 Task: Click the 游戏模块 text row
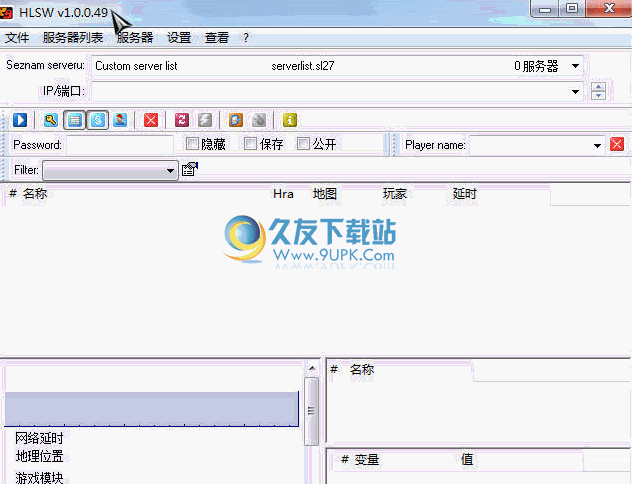39,478
